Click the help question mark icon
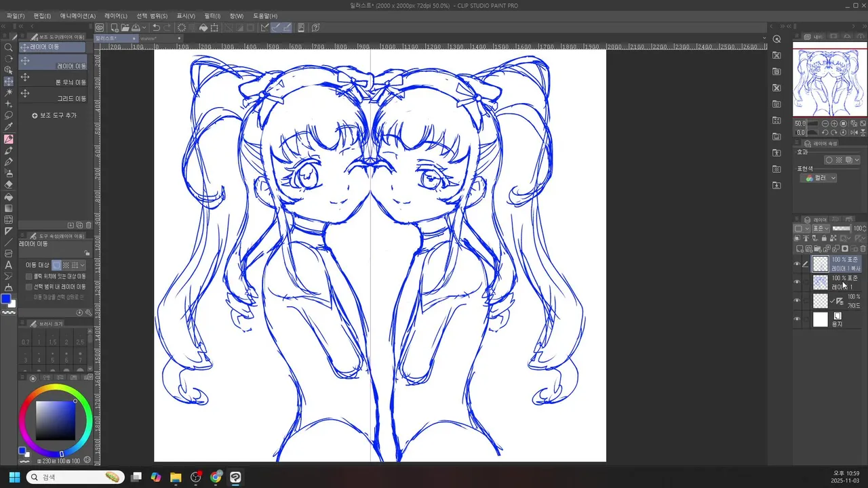 point(316,28)
